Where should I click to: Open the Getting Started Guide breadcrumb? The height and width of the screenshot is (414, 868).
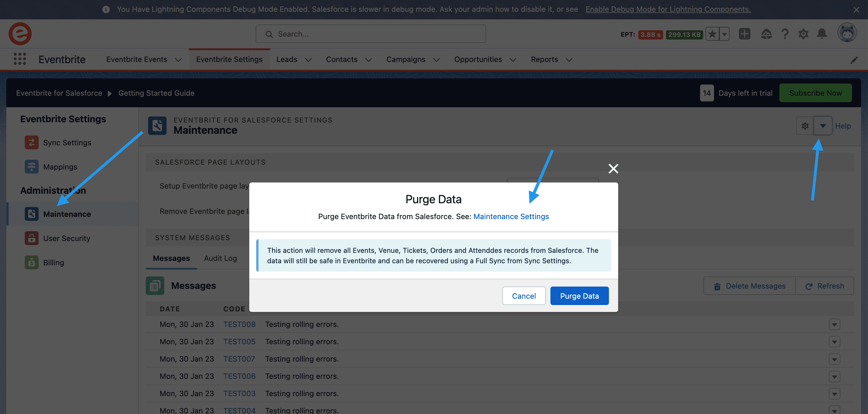(x=156, y=93)
